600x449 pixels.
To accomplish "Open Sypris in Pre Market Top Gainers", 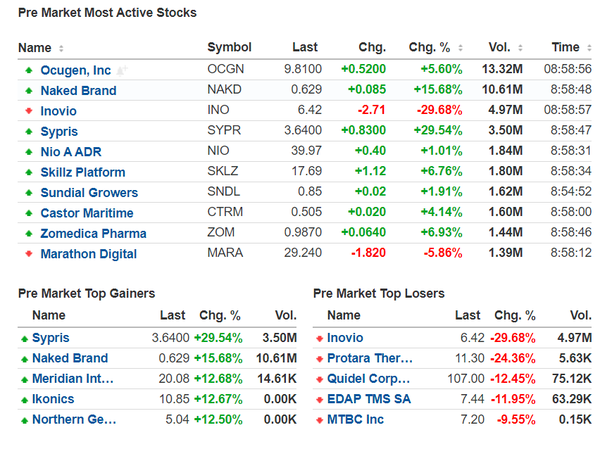I will pos(51,338).
